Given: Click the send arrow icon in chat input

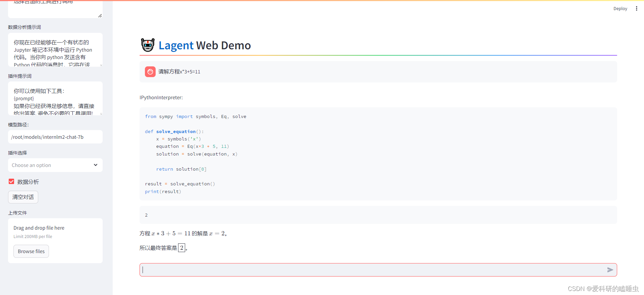Looking at the screenshot, I should [610, 270].
